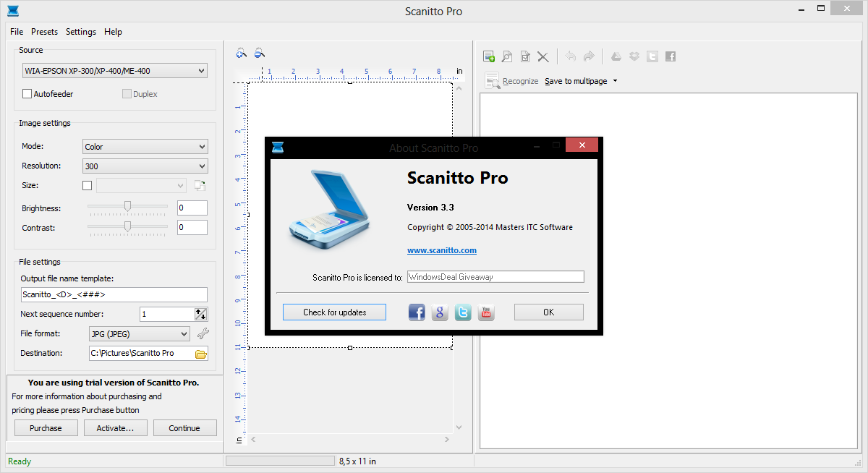Add a new image to the page list
Image resolution: width=868 pixels, height=473 pixels.
pos(489,56)
